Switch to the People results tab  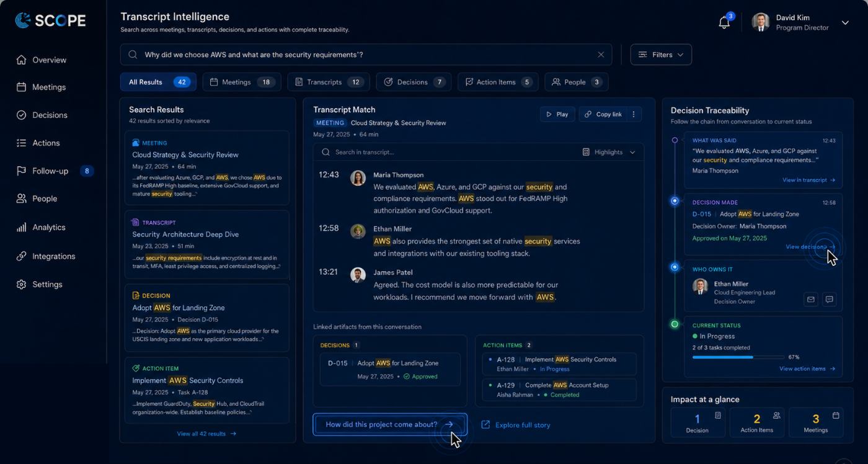tap(576, 82)
